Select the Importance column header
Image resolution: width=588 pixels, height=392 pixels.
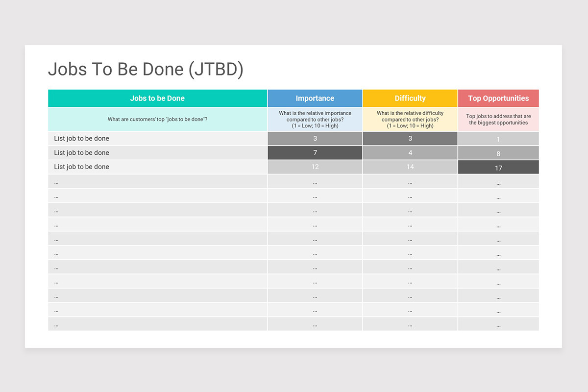[315, 98]
